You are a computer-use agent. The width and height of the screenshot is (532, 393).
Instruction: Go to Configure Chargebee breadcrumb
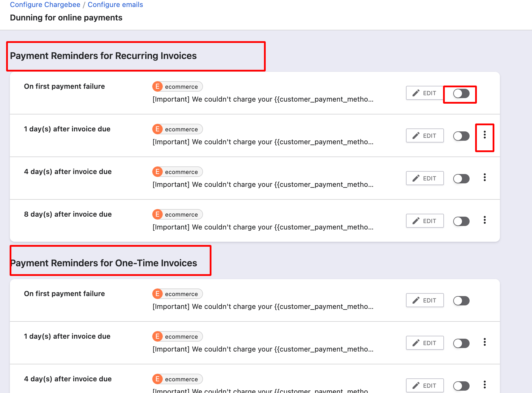(x=45, y=5)
